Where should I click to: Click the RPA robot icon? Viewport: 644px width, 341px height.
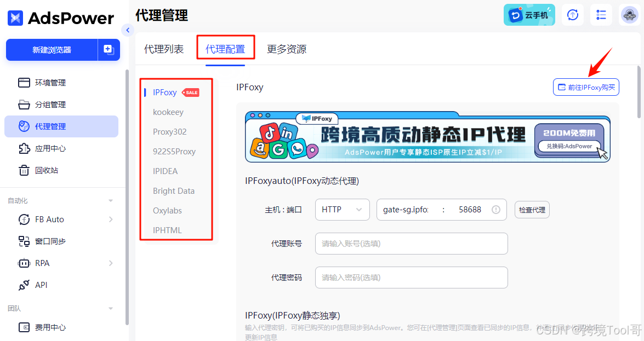24,263
